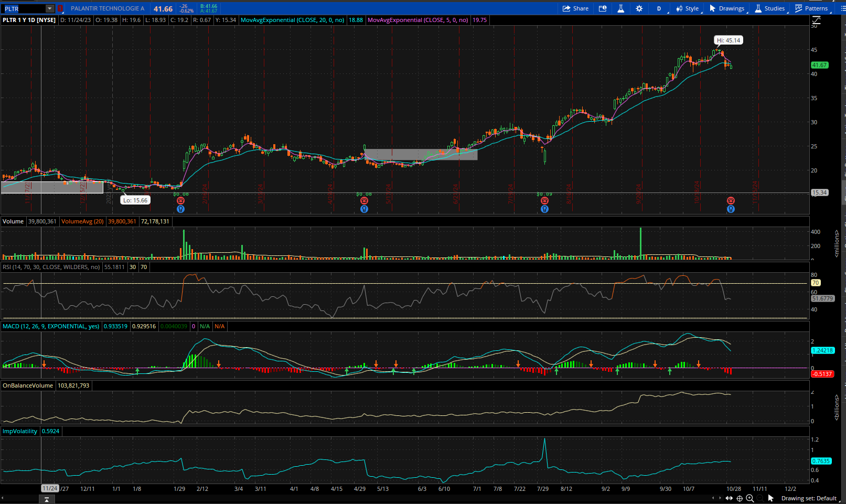Click the expand time axis arrows icon
The width and height of the screenshot is (846, 504).
click(729, 498)
